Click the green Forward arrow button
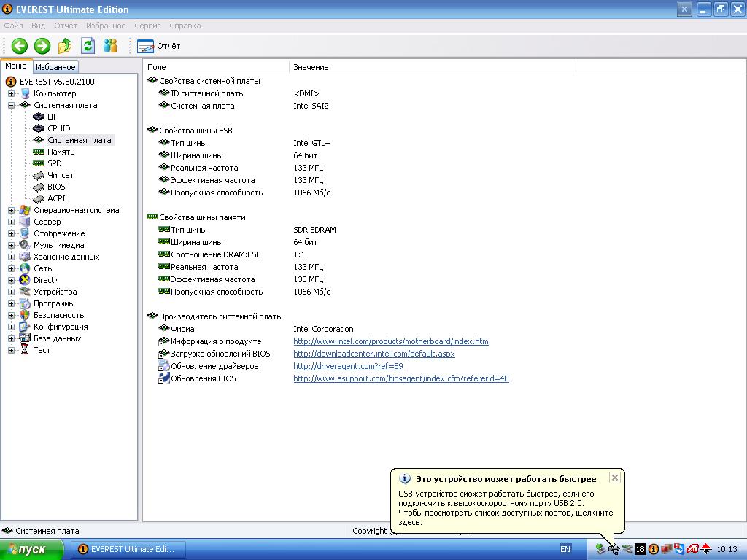The height and width of the screenshot is (560, 747). tap(42, 46)
